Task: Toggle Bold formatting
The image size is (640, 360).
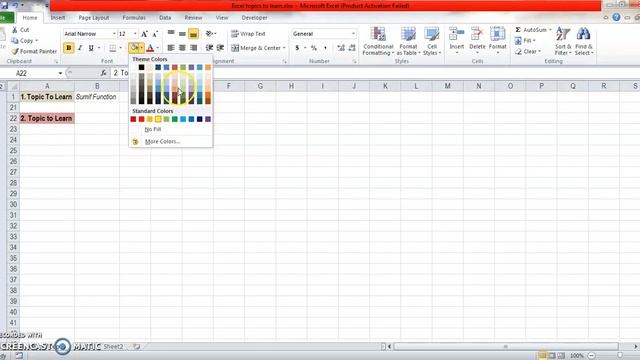Action: tap(69, 48)
